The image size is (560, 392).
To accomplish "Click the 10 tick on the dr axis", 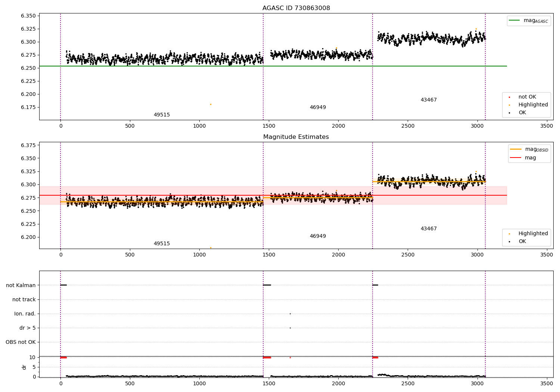I will click(32, 358).
